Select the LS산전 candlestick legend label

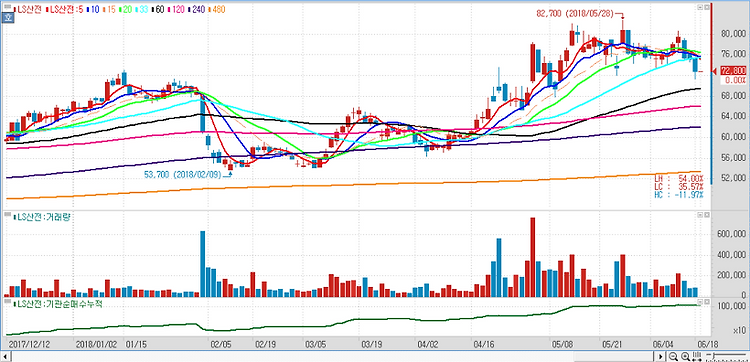(x=28, y=9)
